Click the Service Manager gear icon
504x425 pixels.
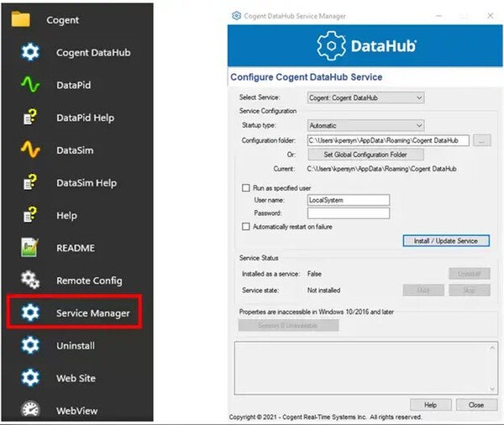coord(30,312)
